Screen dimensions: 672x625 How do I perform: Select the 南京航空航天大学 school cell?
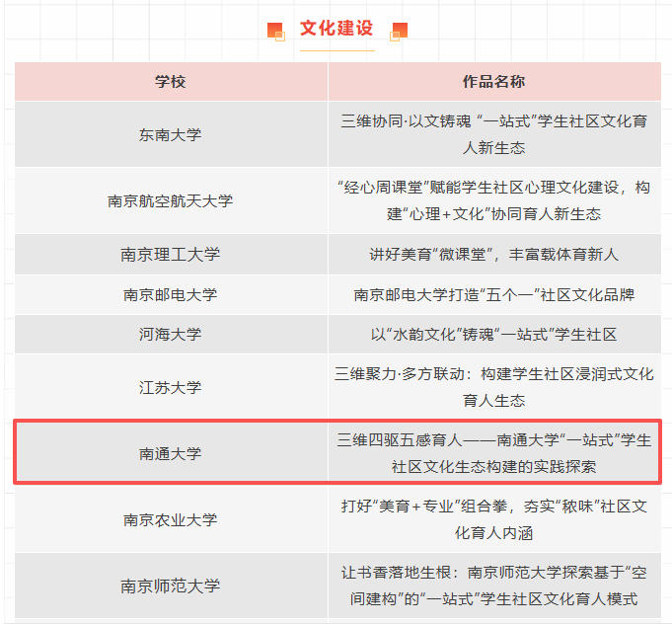[x=171, y=200]
